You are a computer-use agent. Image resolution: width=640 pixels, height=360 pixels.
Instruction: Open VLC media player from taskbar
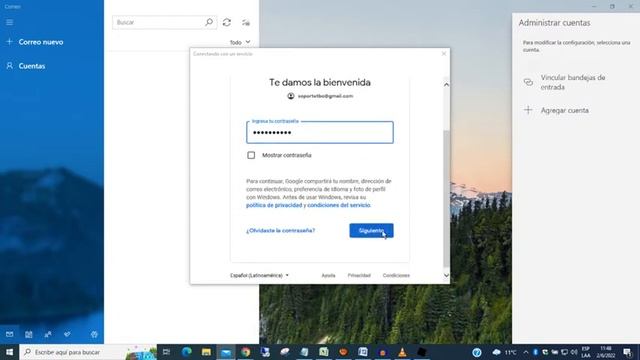coord(402,352)
